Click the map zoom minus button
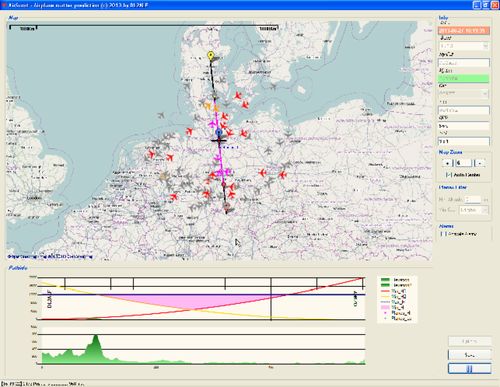 tap(480, 163)
